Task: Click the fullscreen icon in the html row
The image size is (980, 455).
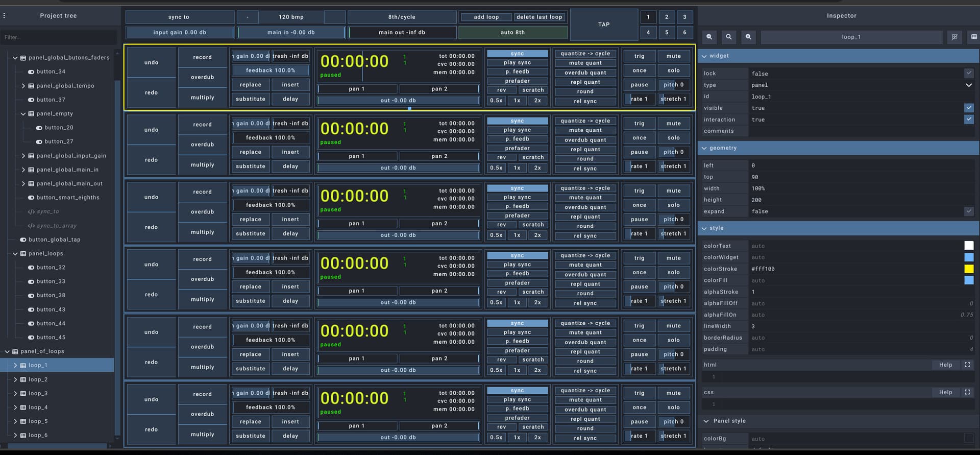Action: [967, 365]
